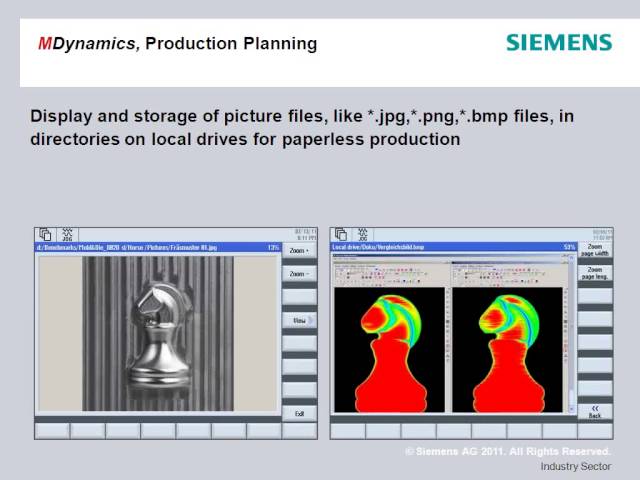Click the JOG mode icon in left viewer
The width and height of the screenshot is (640, 480).
point(67,235)
